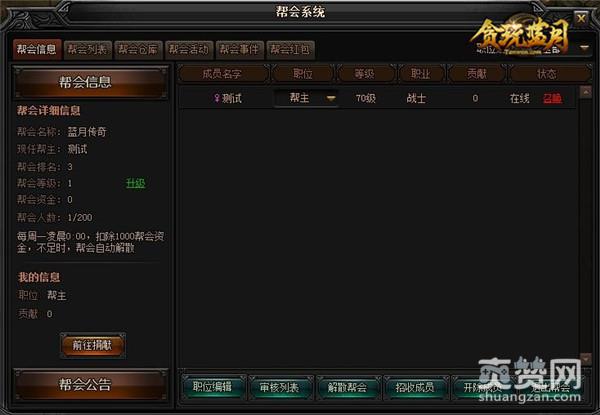Click the green 升级 upgrade link

135,183
